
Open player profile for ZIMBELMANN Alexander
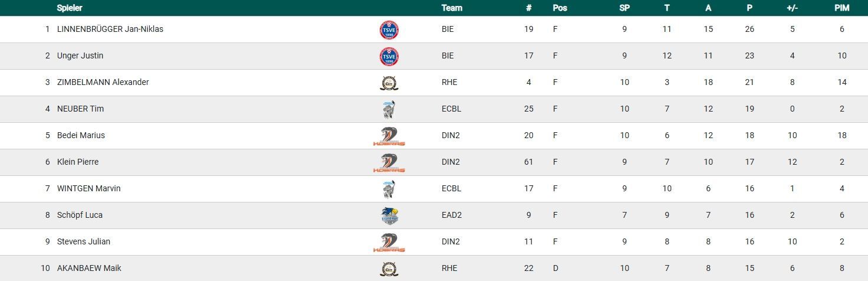(x=103, y=82)
